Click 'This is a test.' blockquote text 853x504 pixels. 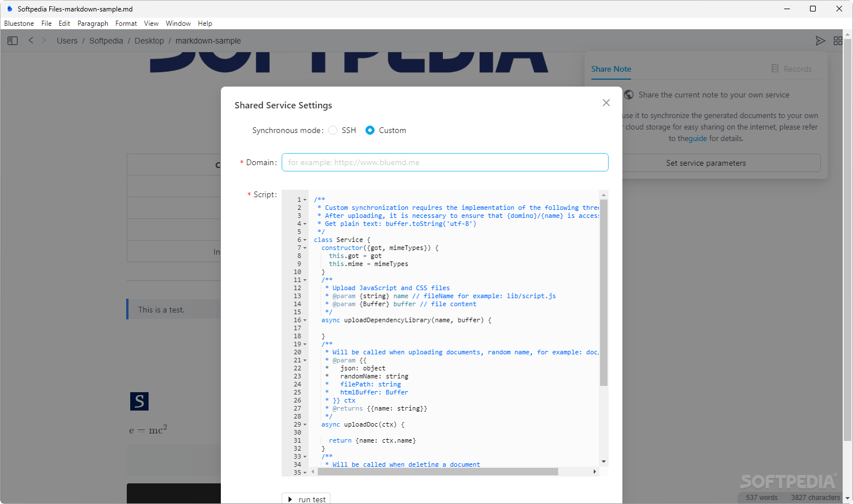(x=161, y=310)
